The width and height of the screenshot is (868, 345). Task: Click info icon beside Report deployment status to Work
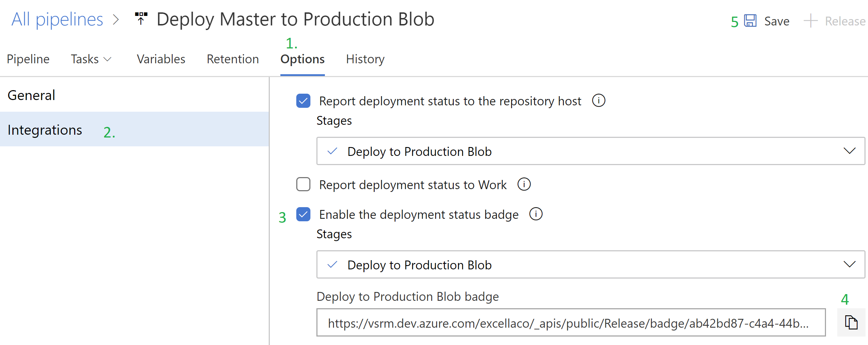[x=524, y=184]
